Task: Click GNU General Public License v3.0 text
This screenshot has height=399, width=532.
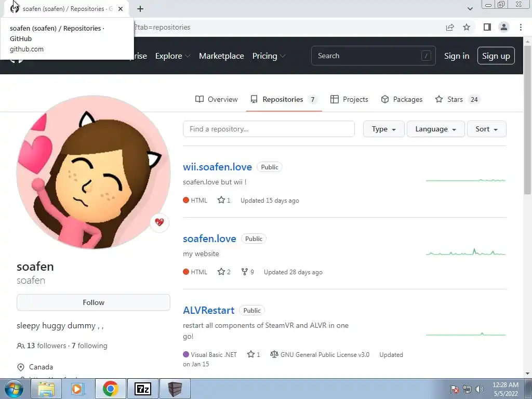Action: [325, 354]
